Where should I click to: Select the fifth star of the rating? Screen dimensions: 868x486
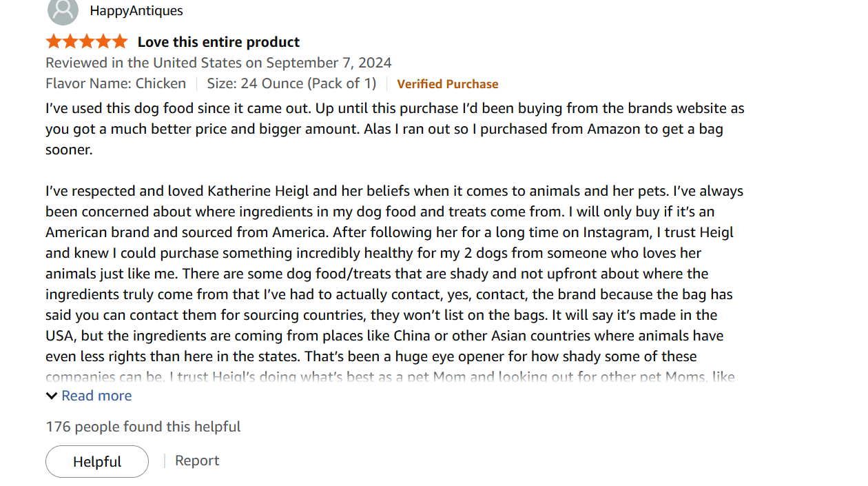pos(120,41)
